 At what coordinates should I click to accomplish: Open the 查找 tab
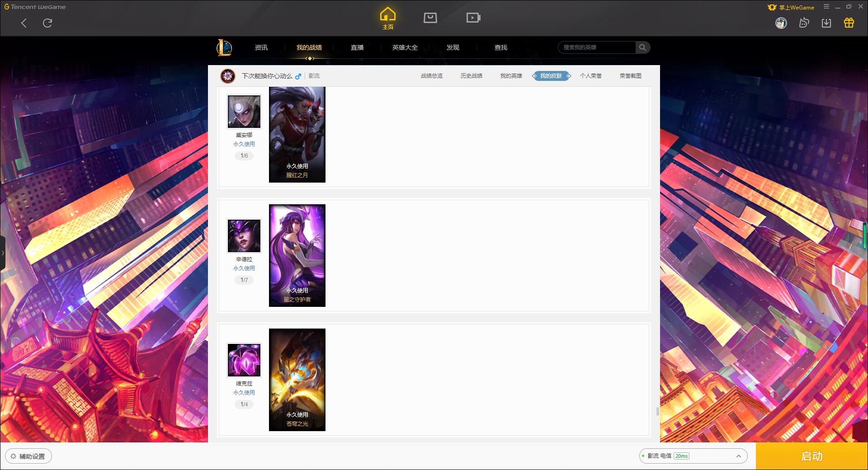[x=501, y=47]
